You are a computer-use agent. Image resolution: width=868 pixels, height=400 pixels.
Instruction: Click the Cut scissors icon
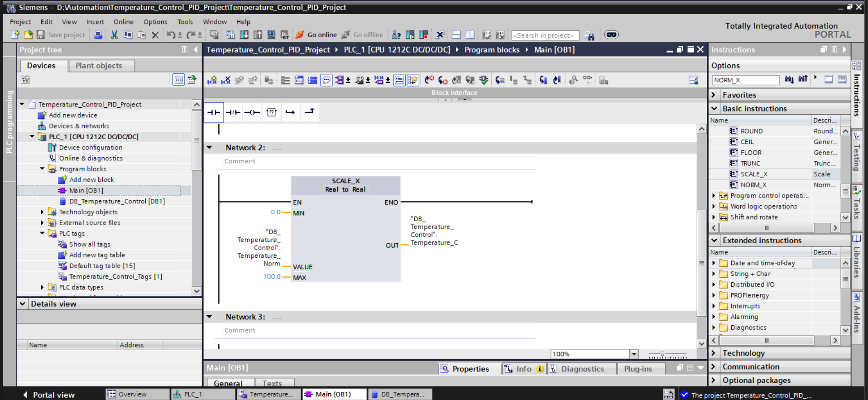tap(115, 35)
